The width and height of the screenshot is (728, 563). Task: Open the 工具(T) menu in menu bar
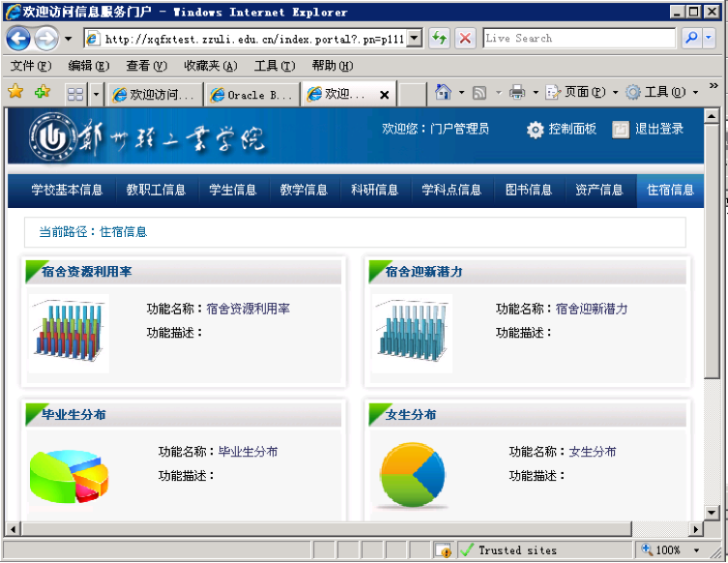(275, 66)
